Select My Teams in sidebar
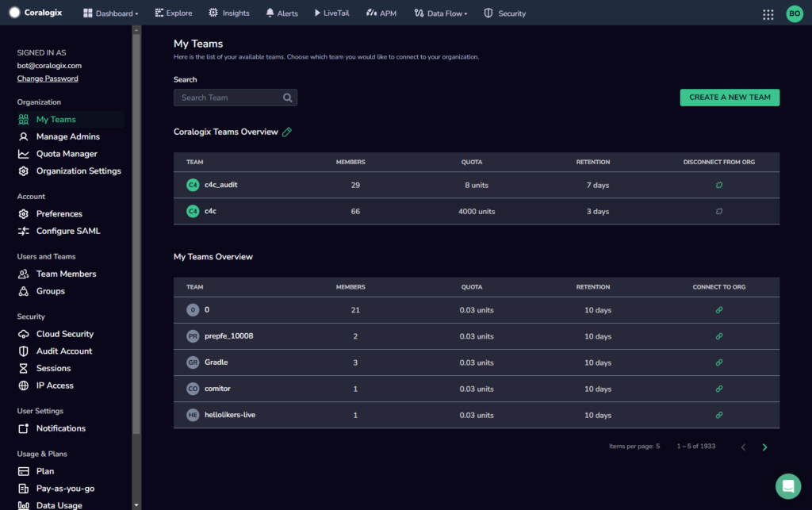812x510 pixels. click(x=71, y=120)
